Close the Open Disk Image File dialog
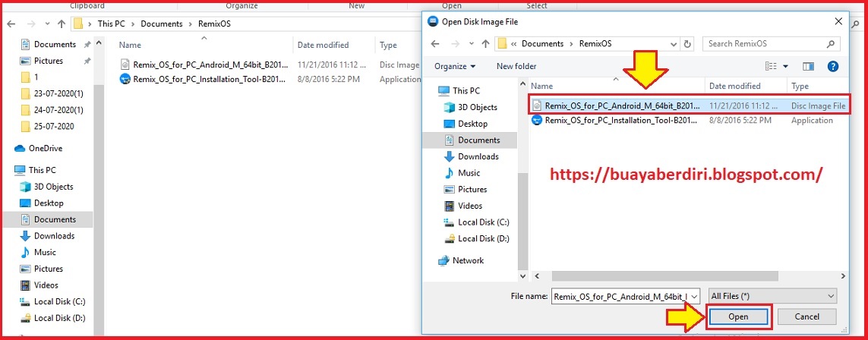 (838, 21)
